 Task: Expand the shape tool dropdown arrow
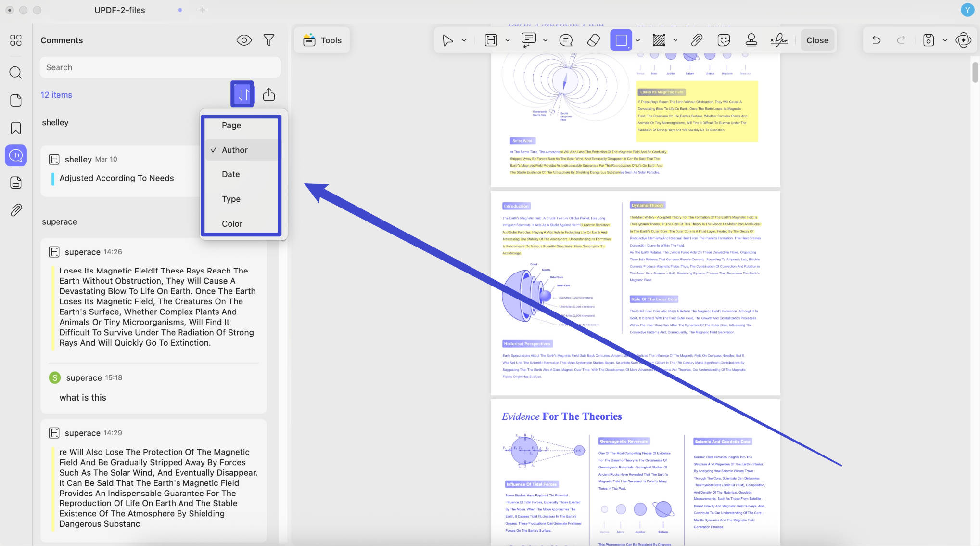(x=637, y=40)
